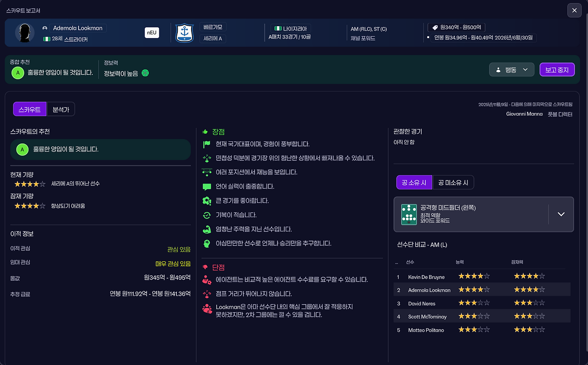
Task: Click the estimated wage 연봉 원111.92억 value
Action: click(150, 294)
